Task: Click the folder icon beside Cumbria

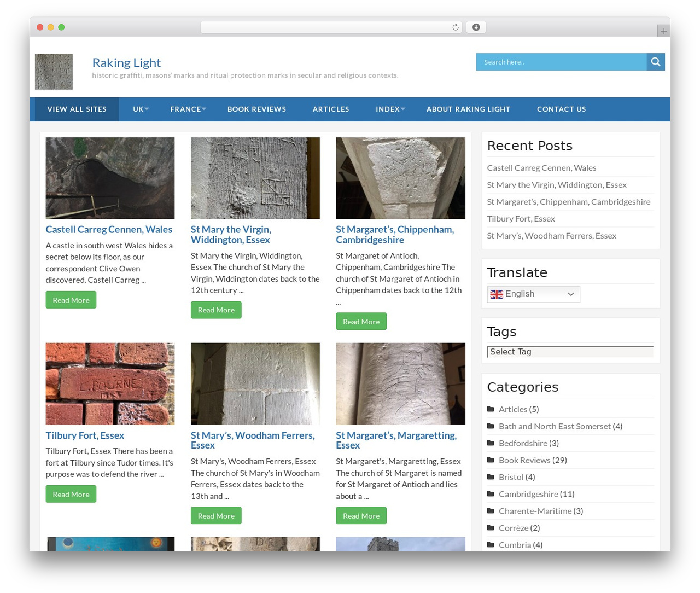Action: coord(491,544)
